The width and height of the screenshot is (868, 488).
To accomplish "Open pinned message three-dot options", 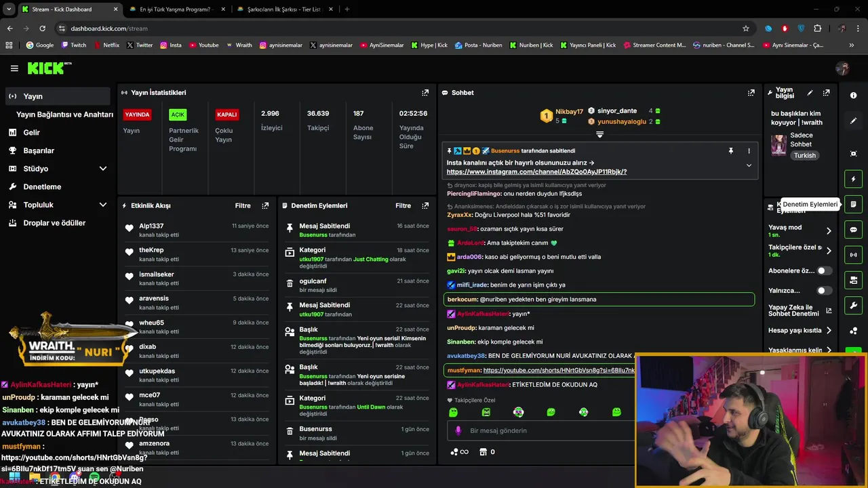I will click(x=749, y=150).
